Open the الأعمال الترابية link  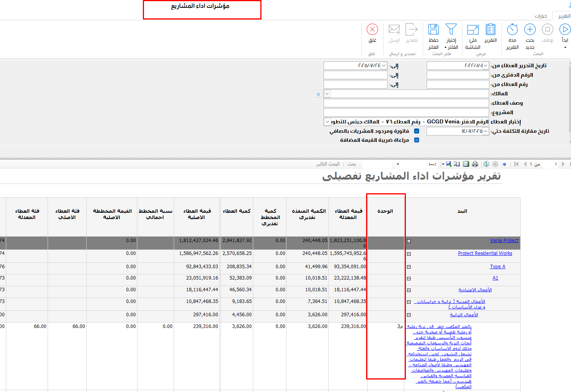tap(464, 315)
